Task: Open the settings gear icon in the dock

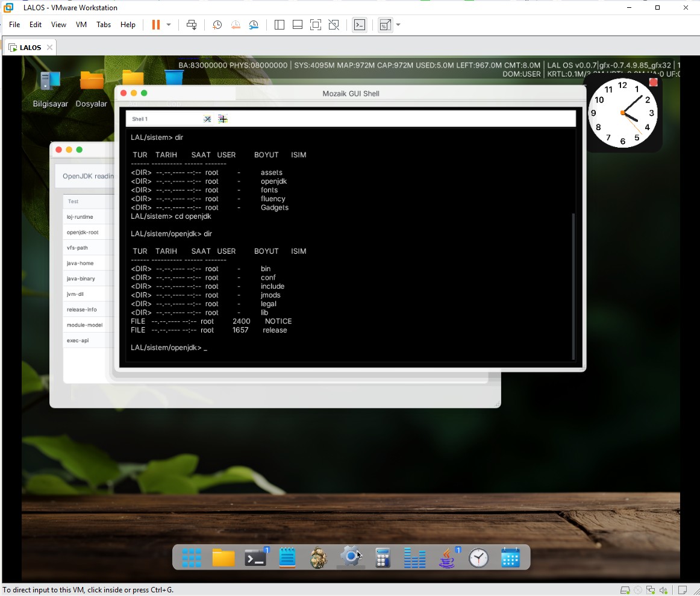Action: [x=351, y=556]
